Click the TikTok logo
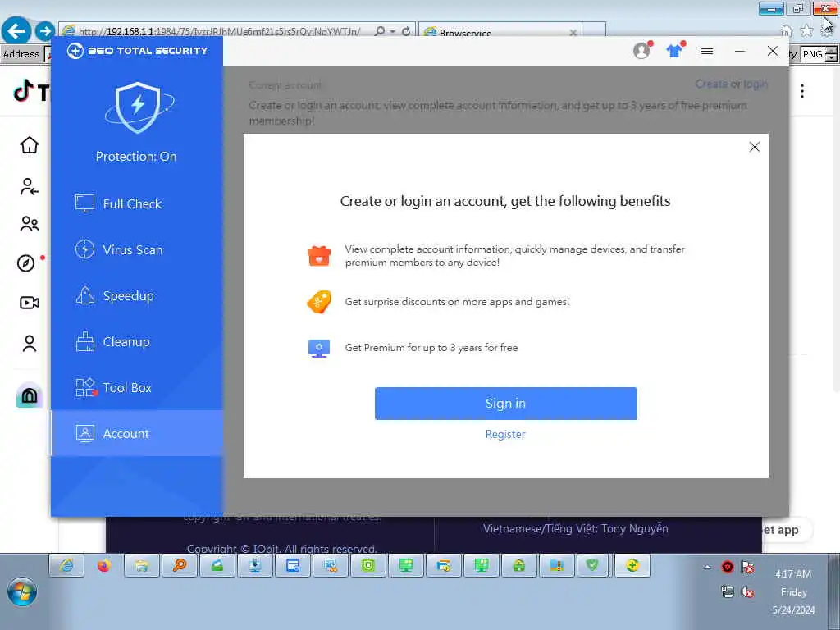The height and width of the screenshot is (630, 840). pos(31,91)
